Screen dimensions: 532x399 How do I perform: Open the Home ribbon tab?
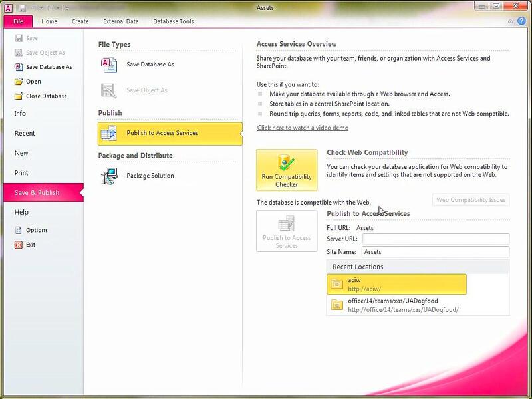[49, 21]
